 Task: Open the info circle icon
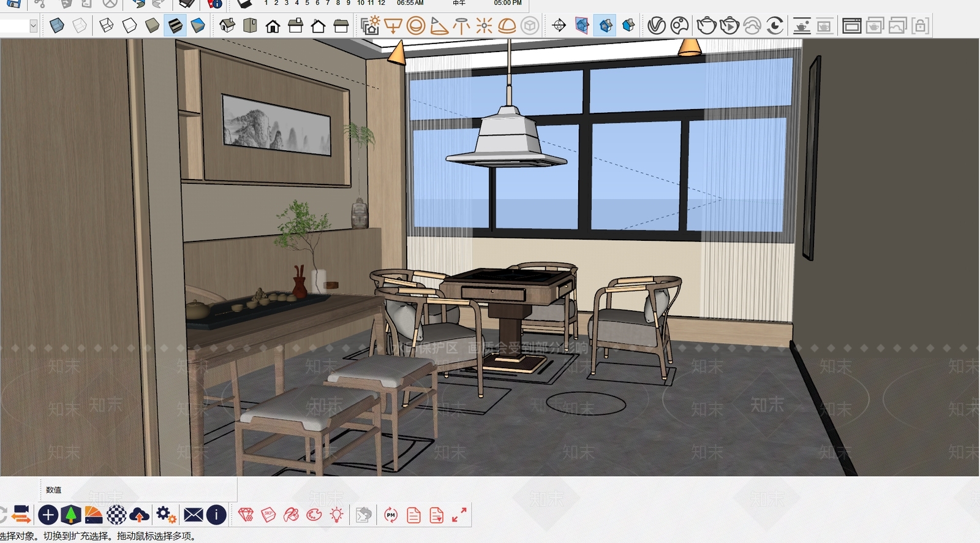click(216, 515)
